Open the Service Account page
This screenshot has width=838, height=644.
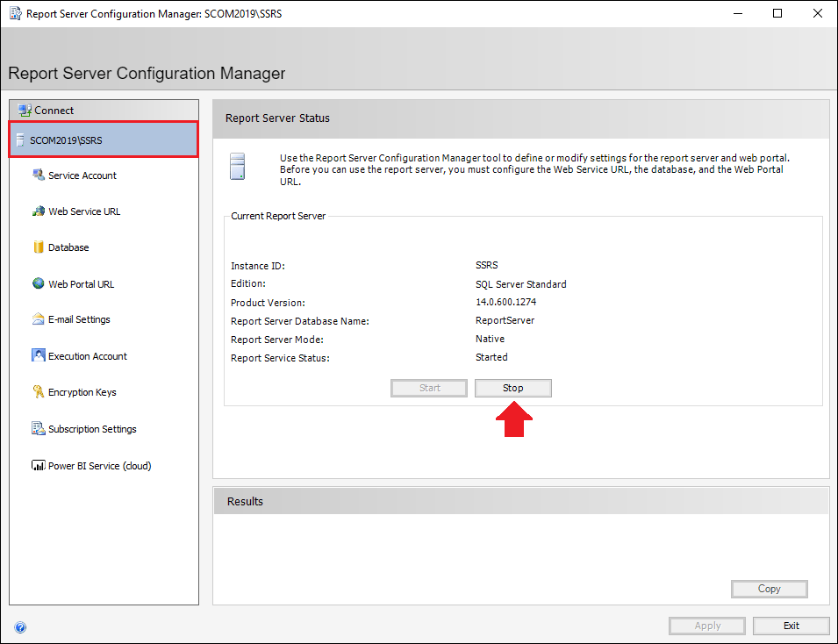(82, 175)
